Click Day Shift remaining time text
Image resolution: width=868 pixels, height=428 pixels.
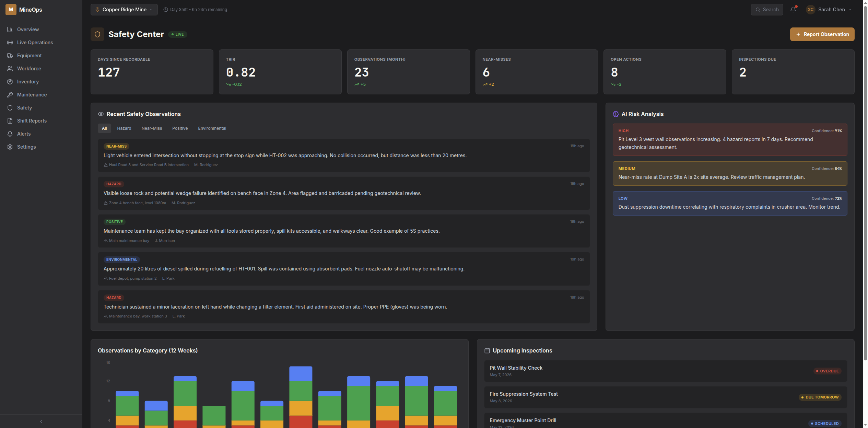click(198, 10)
